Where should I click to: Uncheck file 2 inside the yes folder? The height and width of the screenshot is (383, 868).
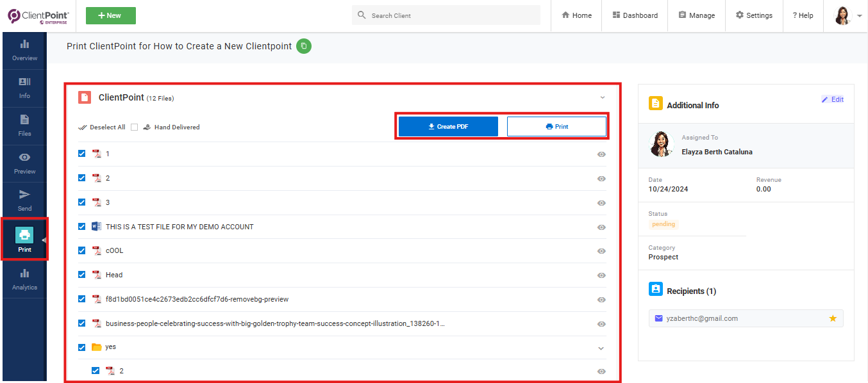point(96,371)
